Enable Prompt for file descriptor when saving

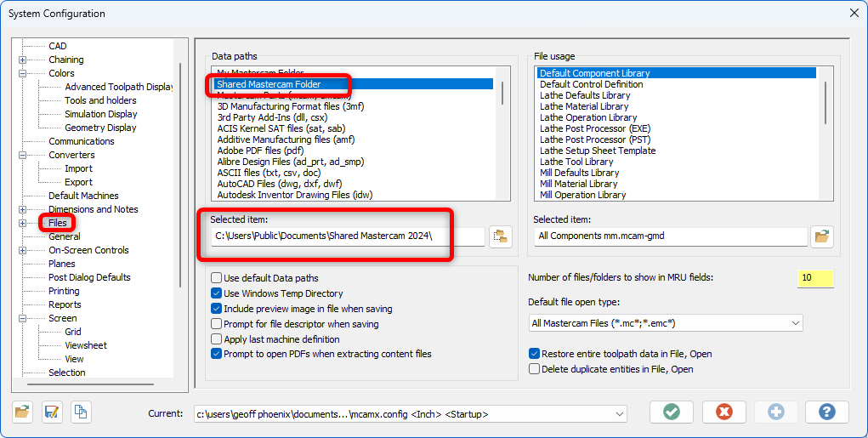217,324
